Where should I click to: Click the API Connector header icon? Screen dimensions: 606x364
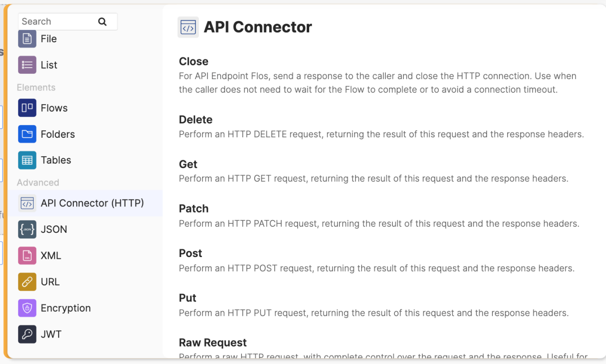coord(188,27)
